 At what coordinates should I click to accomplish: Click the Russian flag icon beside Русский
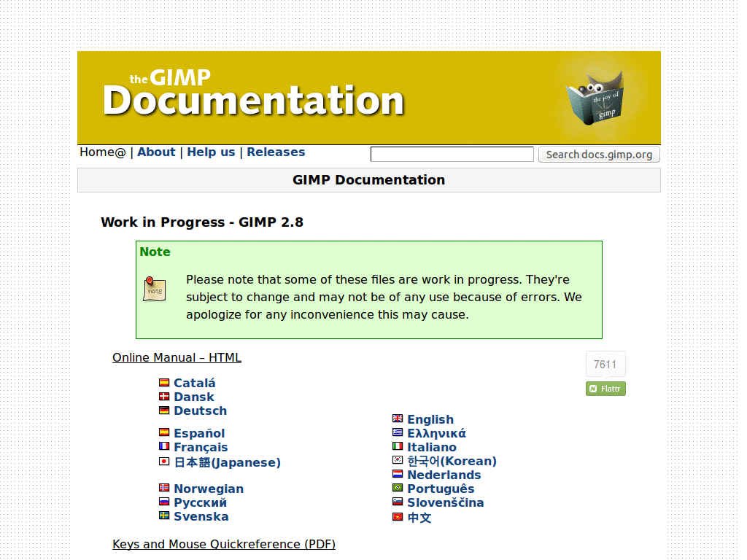tap(164, 502)
